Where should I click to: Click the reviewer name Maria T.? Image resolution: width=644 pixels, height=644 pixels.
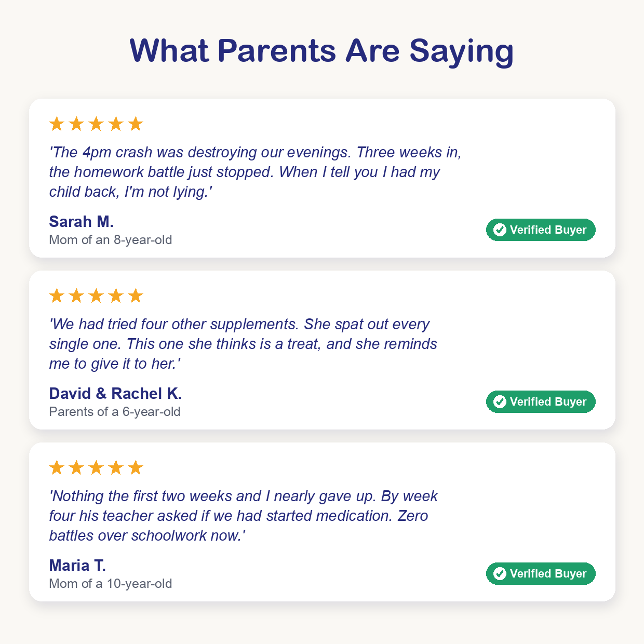pos(77,566)
